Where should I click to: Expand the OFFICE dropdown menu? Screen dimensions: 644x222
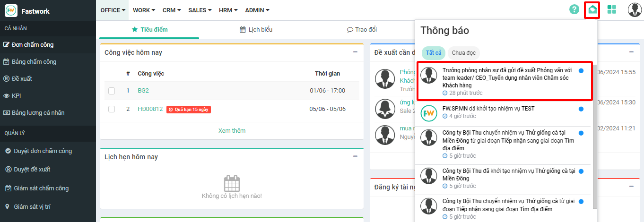pos(113,10)
